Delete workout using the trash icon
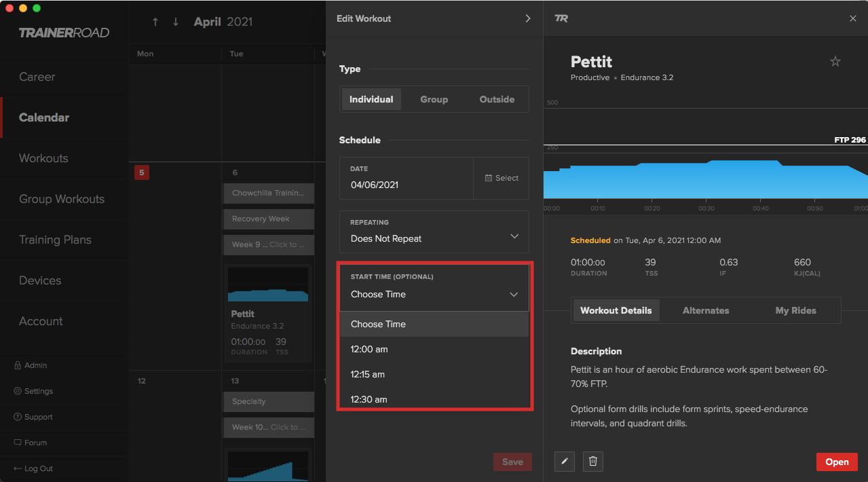This screenshot has width=868, height=482. 593,462
